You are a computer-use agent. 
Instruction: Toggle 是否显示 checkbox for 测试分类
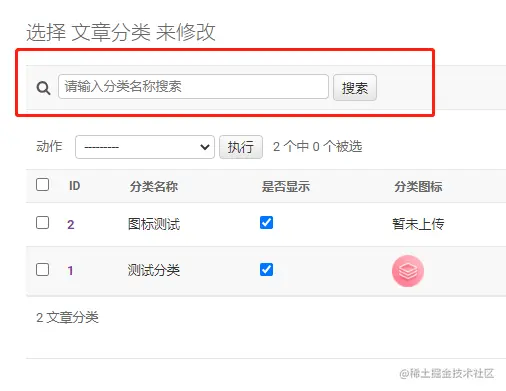pos(266,269)
